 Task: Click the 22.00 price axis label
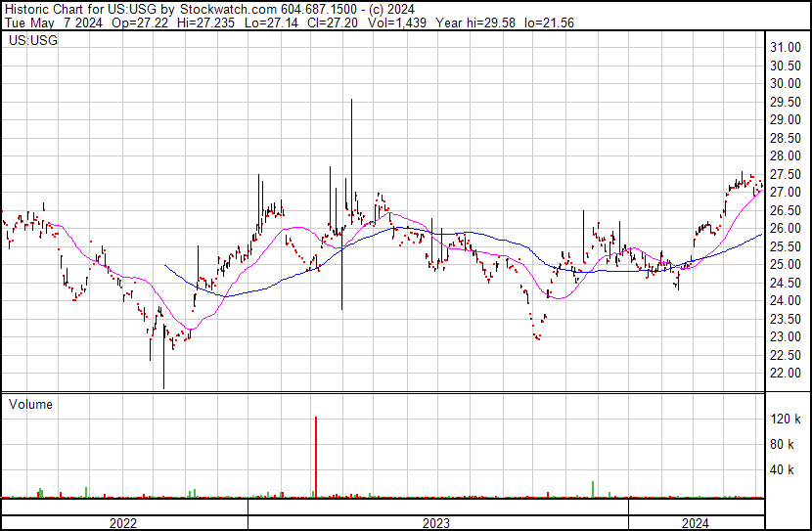(786, 374)
